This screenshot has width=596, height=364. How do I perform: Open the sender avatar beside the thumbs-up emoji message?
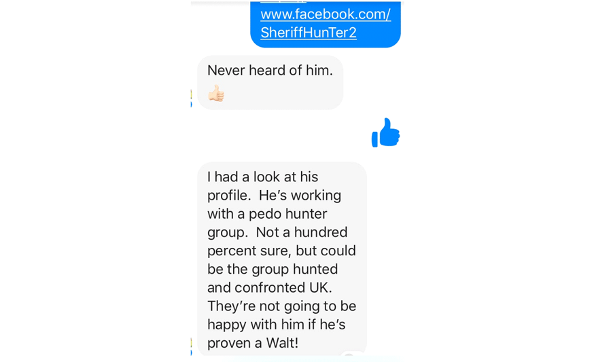tap(191, 98)
